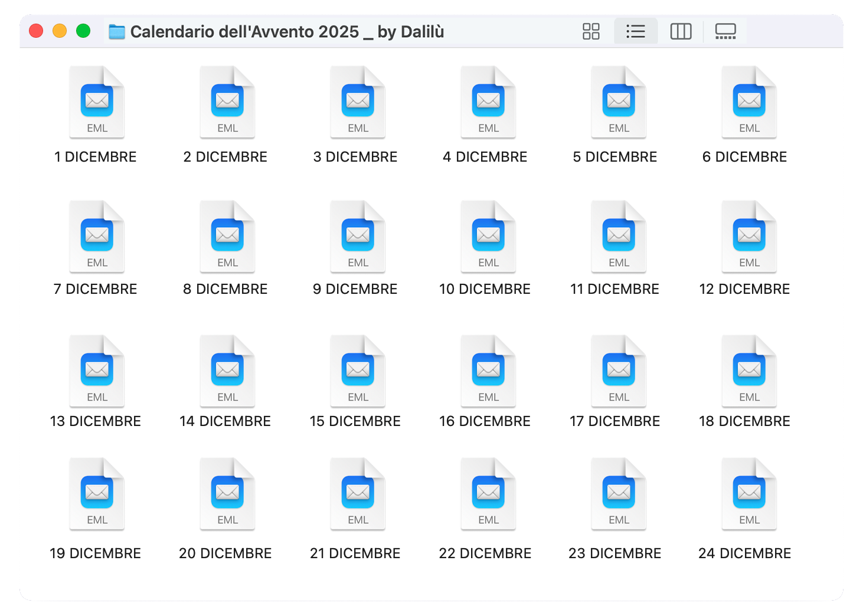Close the window with the red button

(36, 31)
